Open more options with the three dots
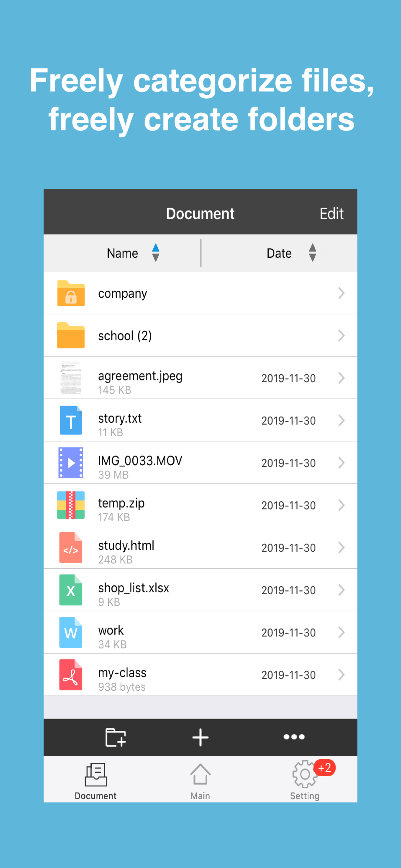The image size is (401, 868). (294, 737)
